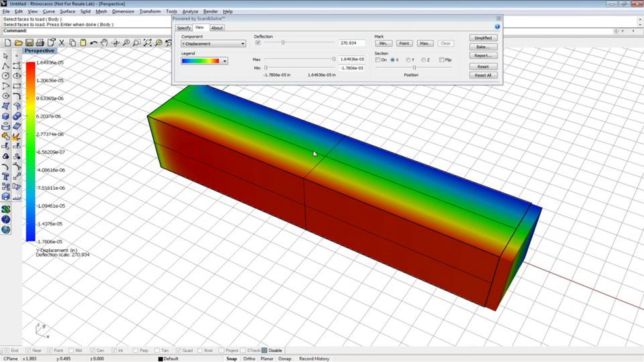Select the Y section radio button

point(408,60)
